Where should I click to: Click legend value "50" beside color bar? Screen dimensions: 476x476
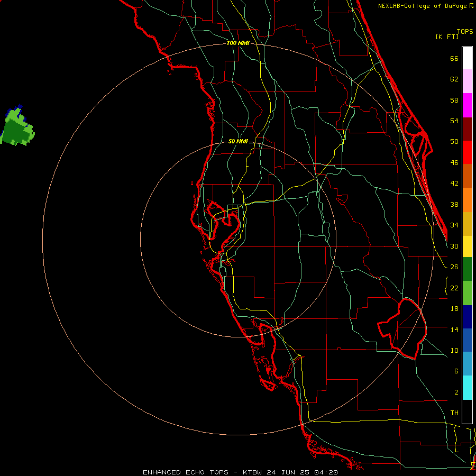click(x=454, y=142)
